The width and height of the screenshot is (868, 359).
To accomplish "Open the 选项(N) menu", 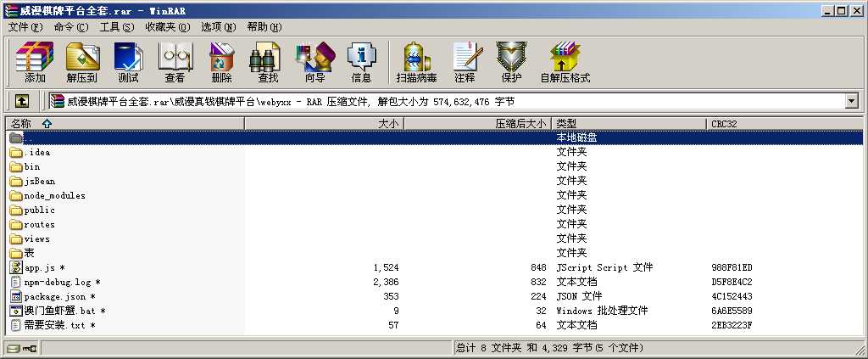I will [x=219, y=27].
